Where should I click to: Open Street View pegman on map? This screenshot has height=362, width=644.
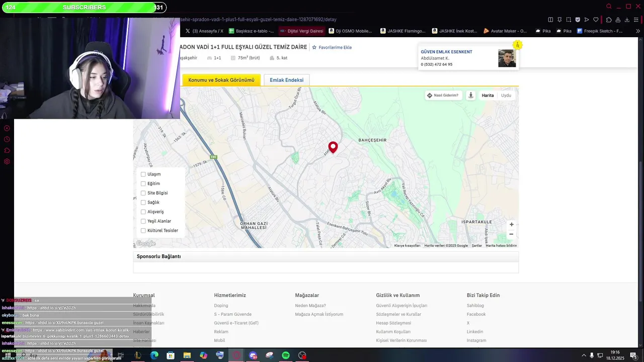471,95
